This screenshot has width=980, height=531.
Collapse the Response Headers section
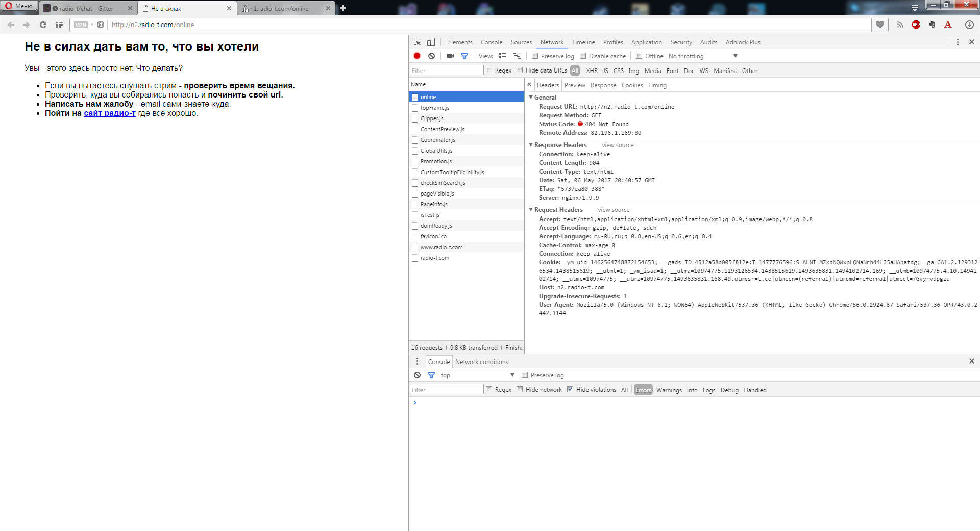[531, 145]
